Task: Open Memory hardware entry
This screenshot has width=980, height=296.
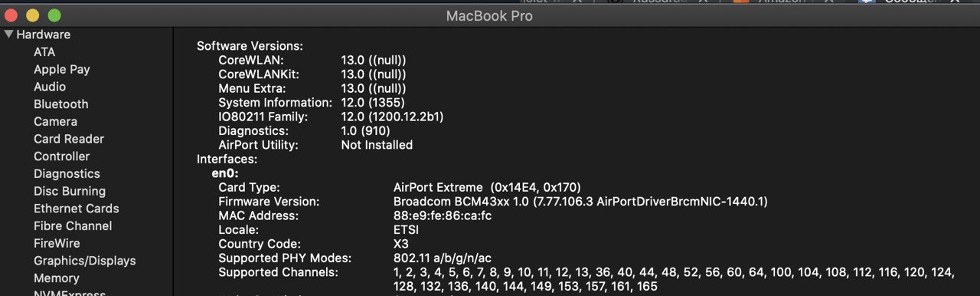Action: [57, 278]
